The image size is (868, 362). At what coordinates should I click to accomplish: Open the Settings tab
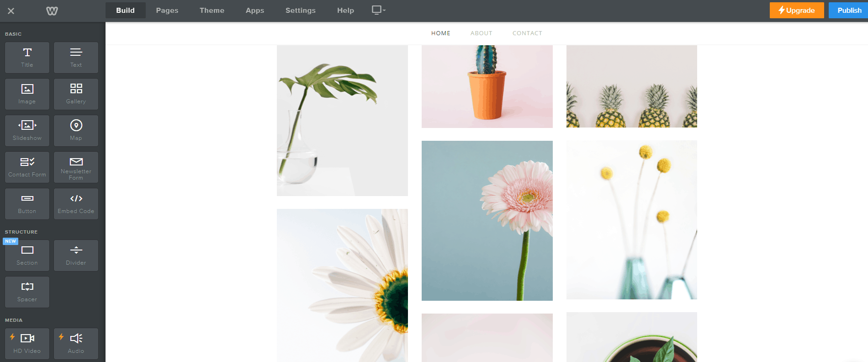tap(301, 10)
